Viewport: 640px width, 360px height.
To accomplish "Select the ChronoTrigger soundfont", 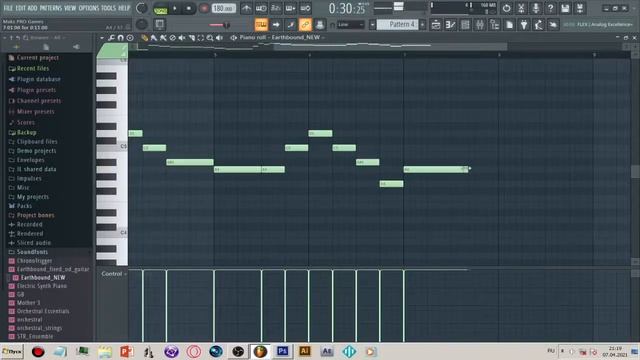I will click(34, 260).
